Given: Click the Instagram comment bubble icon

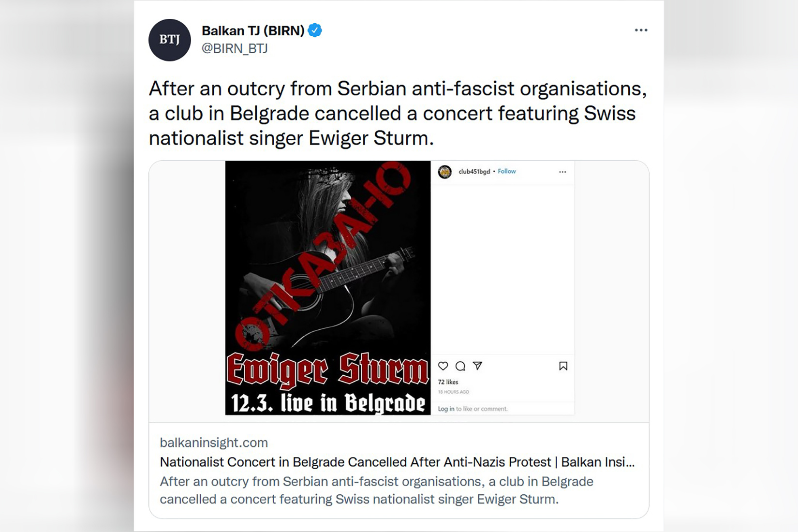Looking at the screenshot, I should 460,366.
